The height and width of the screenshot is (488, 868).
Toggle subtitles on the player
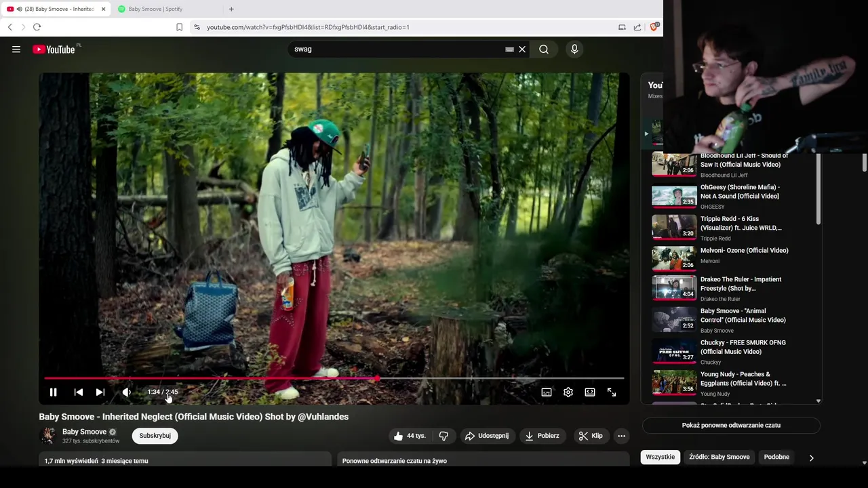point(547,392)
